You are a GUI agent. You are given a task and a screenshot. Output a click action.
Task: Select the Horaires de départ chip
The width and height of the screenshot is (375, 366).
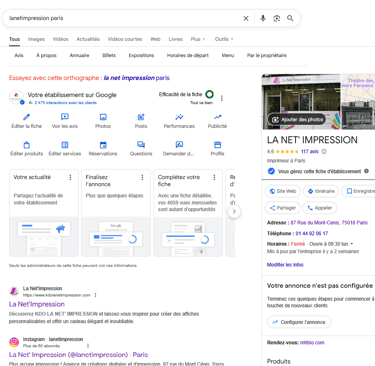[188, 55]
